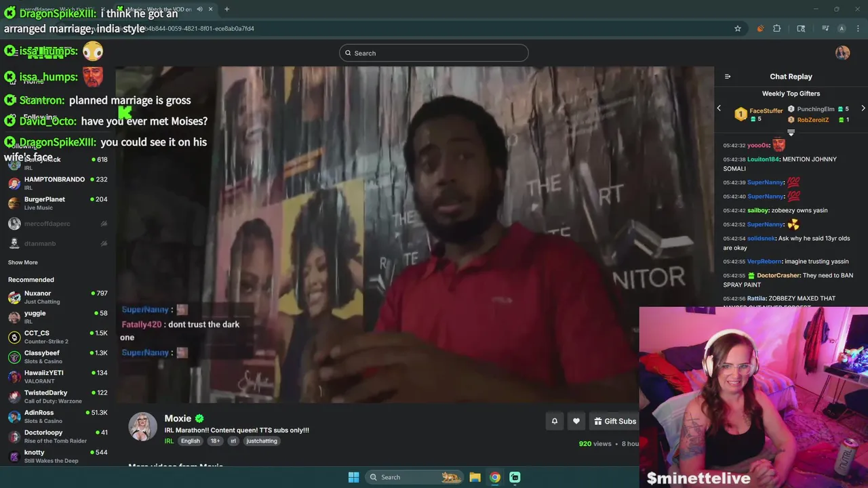This screenshot has width=868, height=488.
Task: Open the media control playlist icon
Action: click(825, 28)
